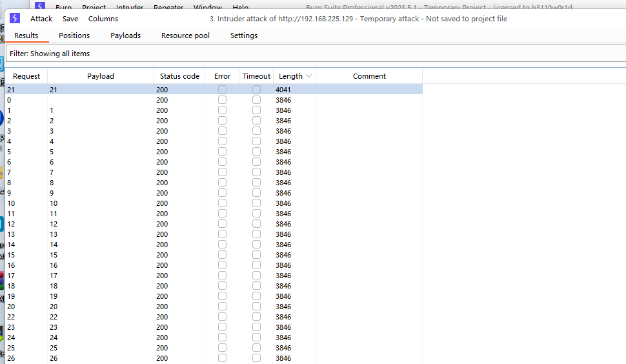Sort by the Payload column header

pos(101,76)
